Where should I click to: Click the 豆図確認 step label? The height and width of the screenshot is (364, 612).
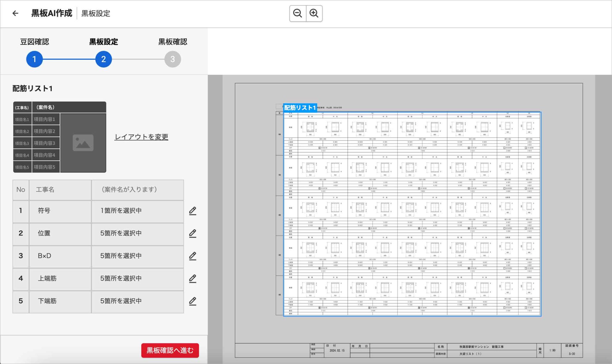click(34, 42)
